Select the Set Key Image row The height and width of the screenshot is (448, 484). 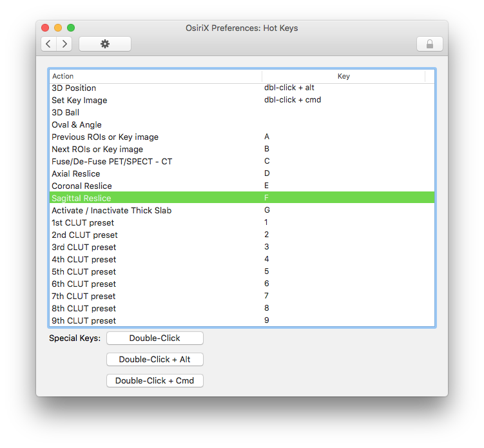coord(242,101)
